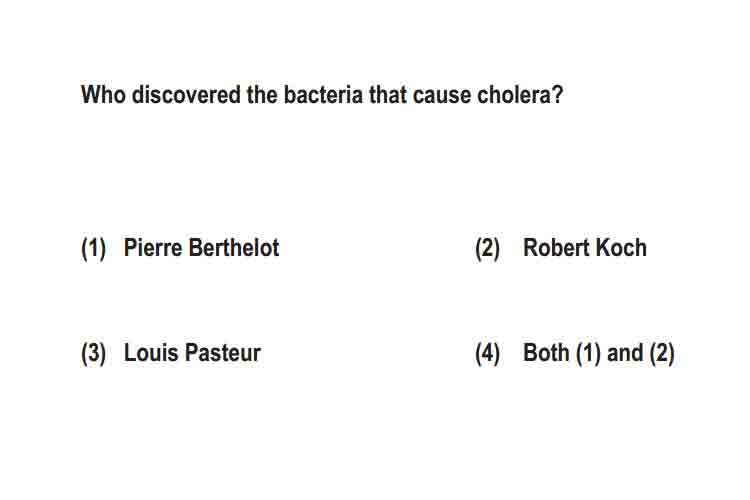
Task: Click the word 'Both' in option four
Action: click(x=546, y=353)
